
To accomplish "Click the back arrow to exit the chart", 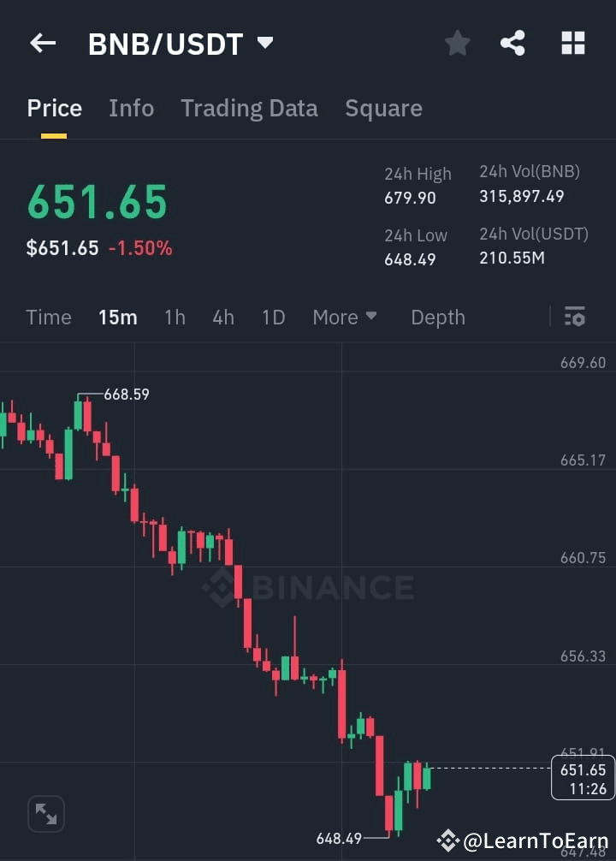I will click(43, 44).
